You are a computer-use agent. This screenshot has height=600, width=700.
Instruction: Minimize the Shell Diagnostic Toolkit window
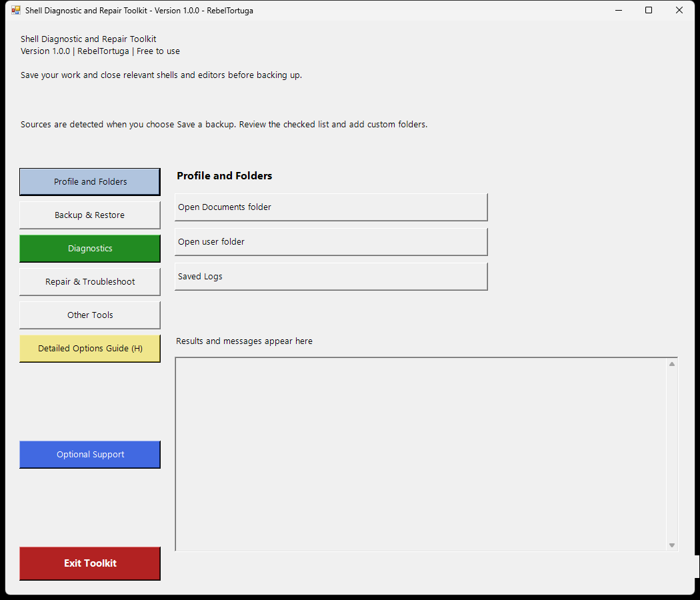(619, 10)
